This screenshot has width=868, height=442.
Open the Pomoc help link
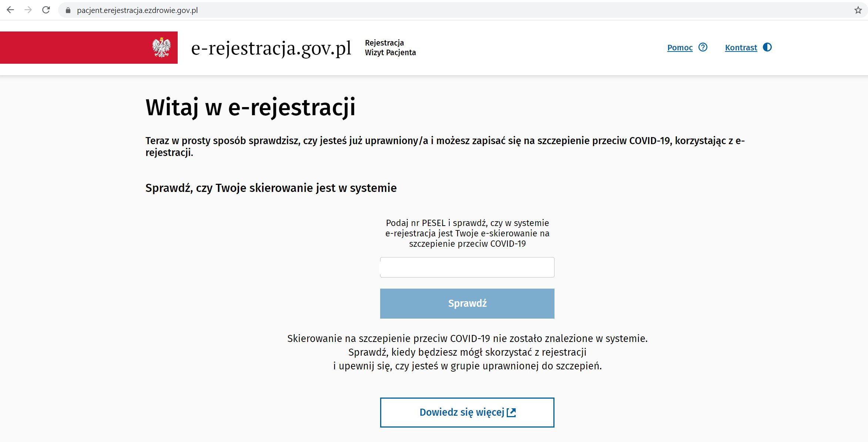[x=680, y=47]
